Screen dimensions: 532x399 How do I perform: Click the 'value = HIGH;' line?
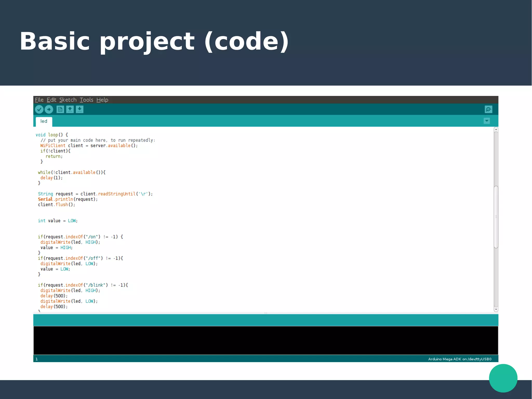coord(56,247)
